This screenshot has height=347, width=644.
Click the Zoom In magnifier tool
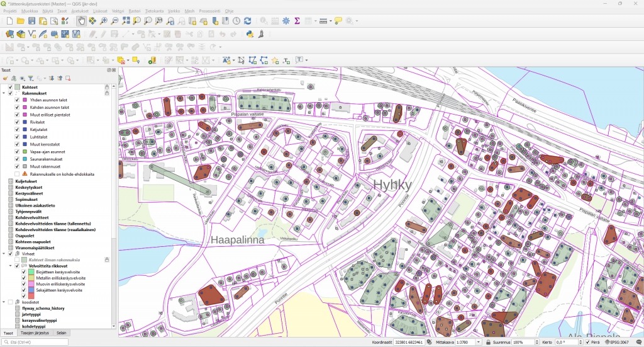[104, 21]
